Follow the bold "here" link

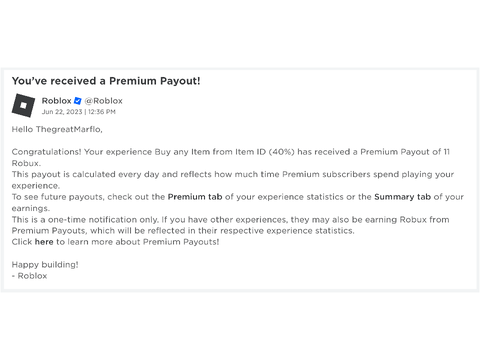[44, 242]
